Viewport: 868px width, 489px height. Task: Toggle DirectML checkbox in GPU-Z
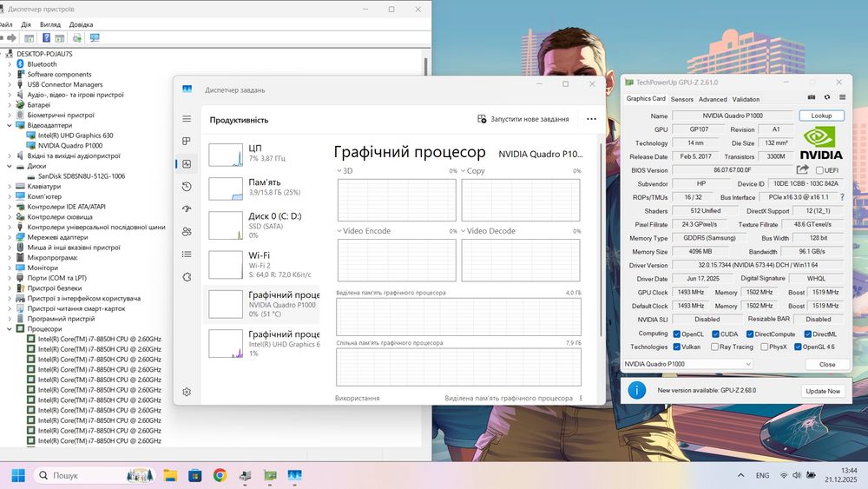[x=807, y=334]
